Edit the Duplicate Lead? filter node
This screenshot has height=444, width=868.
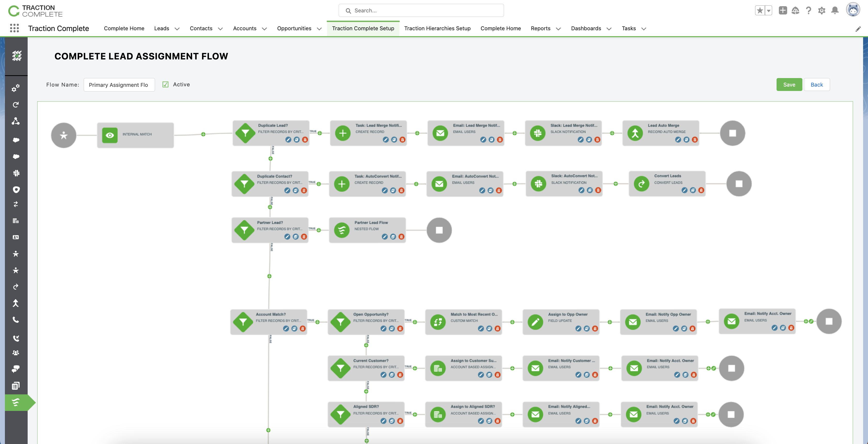click(x=288, y=140)
